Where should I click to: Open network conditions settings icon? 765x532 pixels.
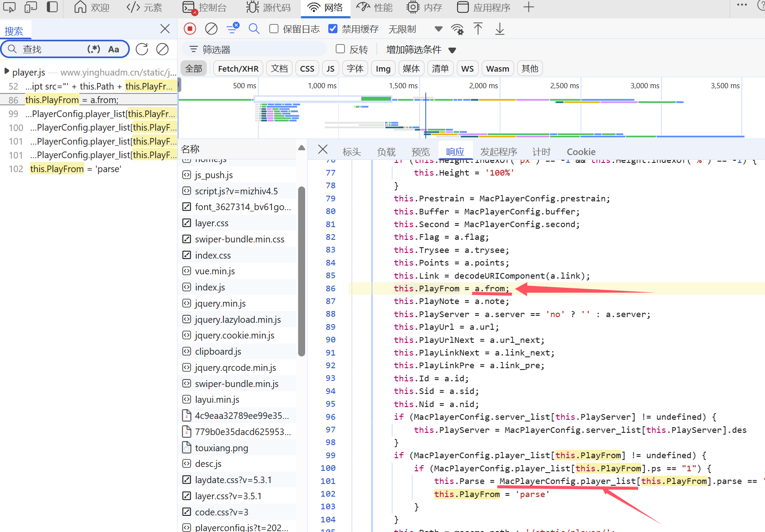tap(457, 29)
